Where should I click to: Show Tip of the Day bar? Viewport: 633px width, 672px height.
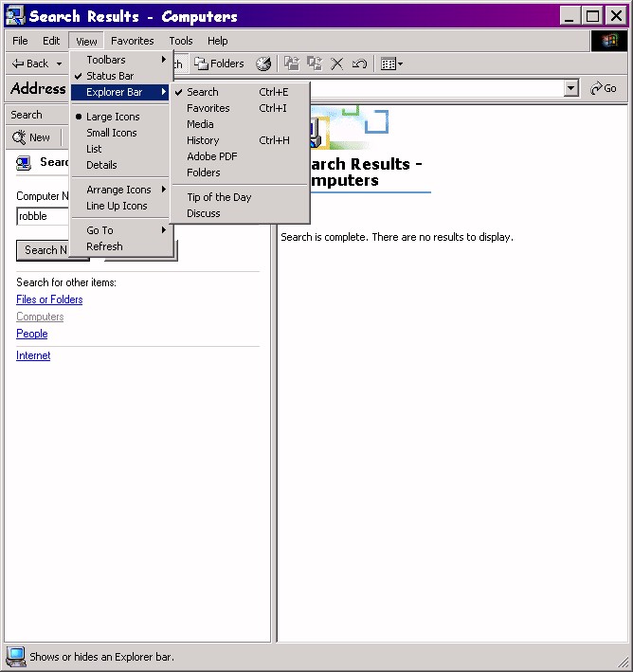point(240,197)
